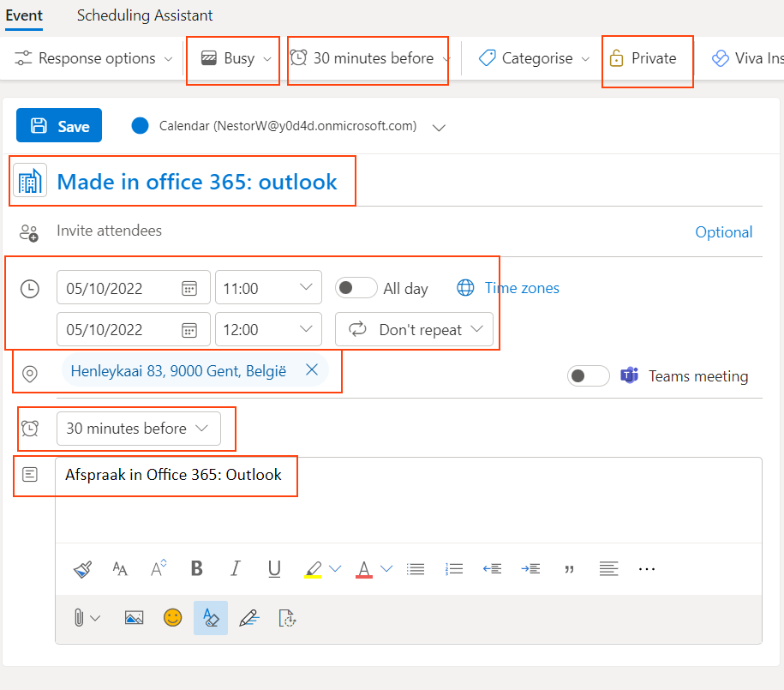Open form reminder 30 minutes before dropdown

coord(139,429)
